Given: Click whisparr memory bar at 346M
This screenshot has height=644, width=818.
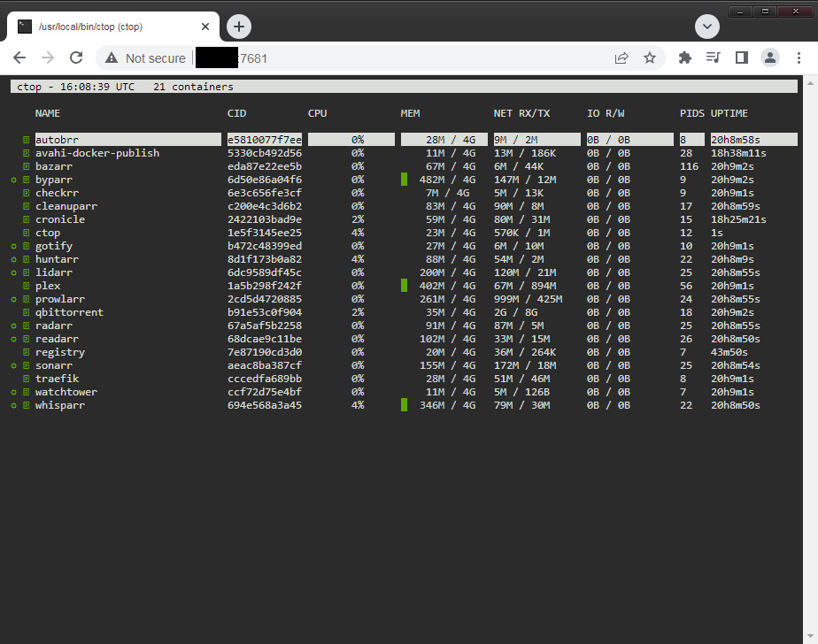Looking at the screenshot, I should click(405, 405).
